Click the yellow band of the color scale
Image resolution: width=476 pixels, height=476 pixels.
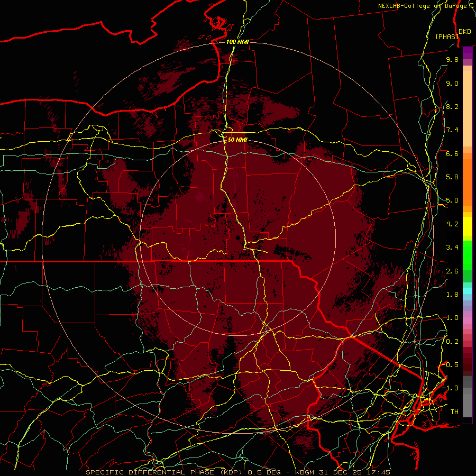pyautogui.click(x=467, y=226)
